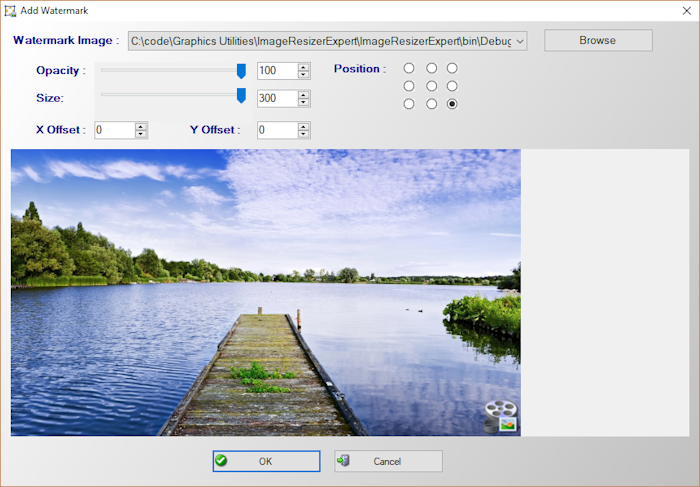
Task: Click the Add Watermark title bar icon
Action: 10,10
